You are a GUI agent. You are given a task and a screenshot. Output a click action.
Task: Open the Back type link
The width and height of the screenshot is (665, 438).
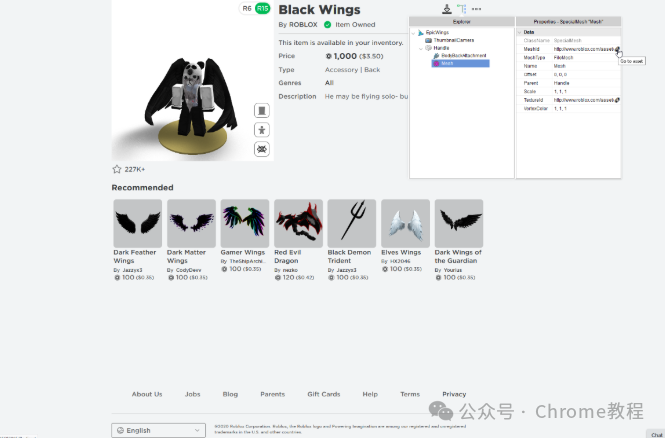click(x=372, y=70)
